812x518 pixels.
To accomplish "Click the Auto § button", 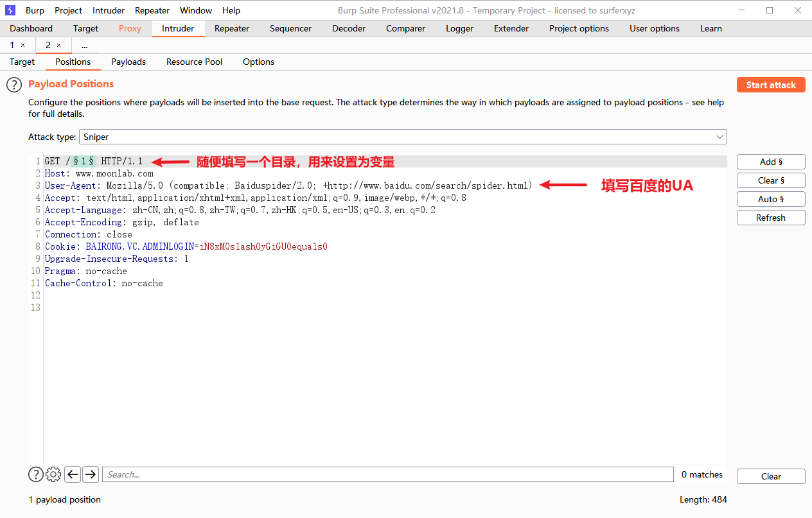I will (x=771, y=199).
